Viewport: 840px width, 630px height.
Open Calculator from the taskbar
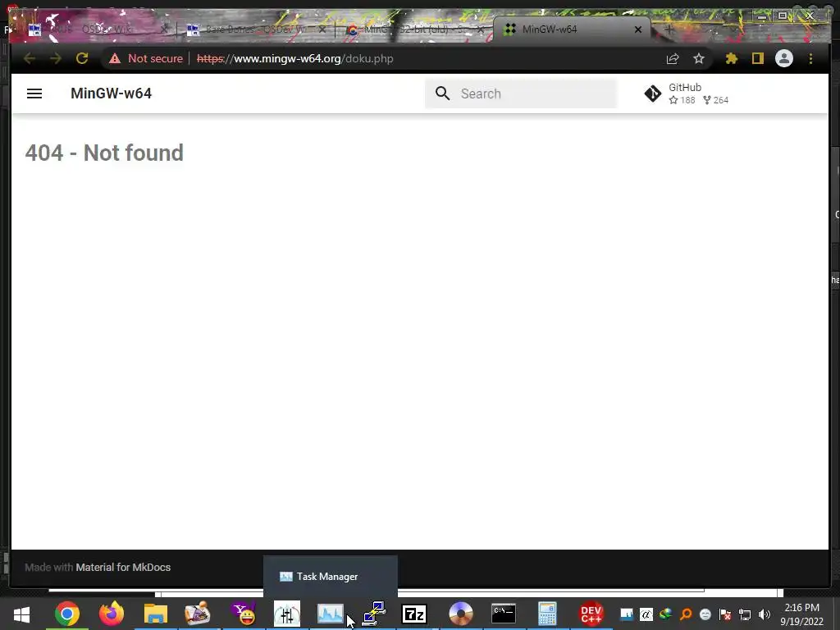coord(547,614)
